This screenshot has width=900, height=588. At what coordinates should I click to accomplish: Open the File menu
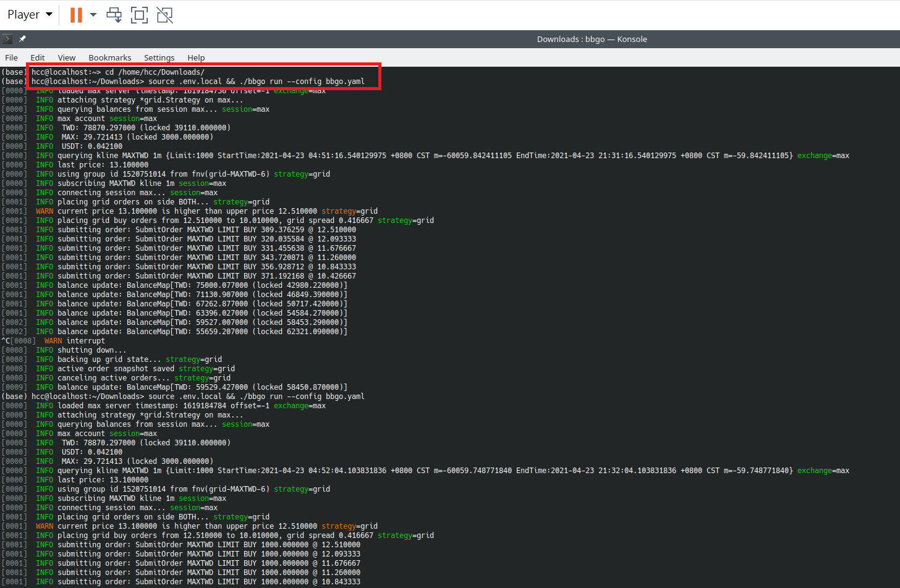pos(11,57)
